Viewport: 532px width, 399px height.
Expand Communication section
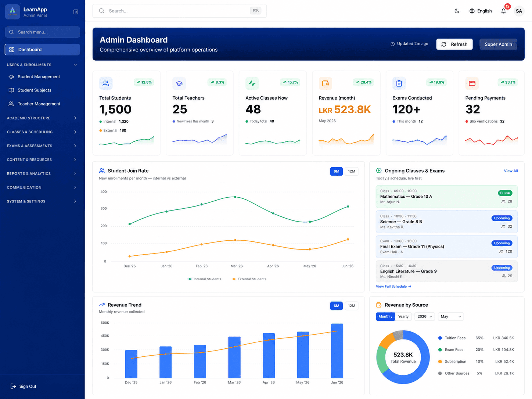tap(42, 188)
